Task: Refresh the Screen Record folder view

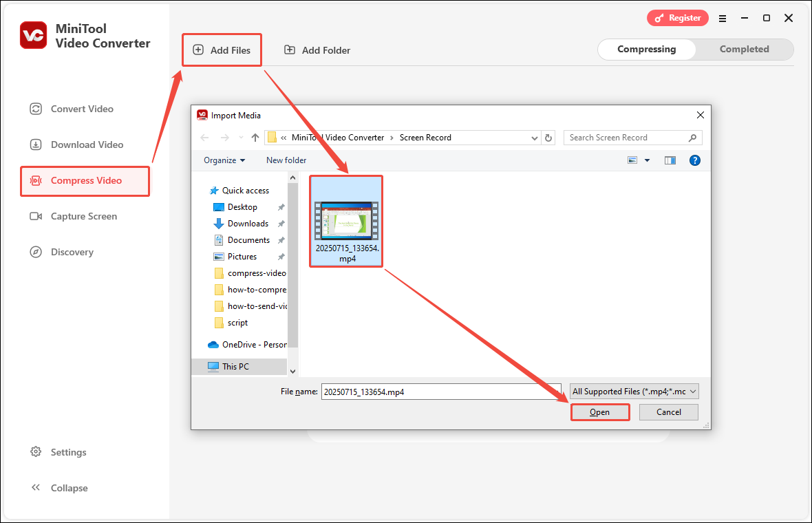Action: [548, 138]
